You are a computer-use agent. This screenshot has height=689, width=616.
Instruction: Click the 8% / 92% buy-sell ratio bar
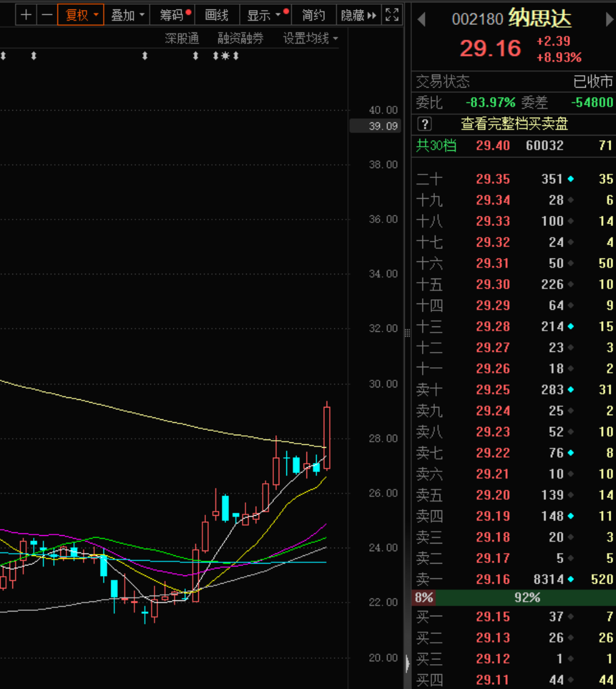[x=514, y=597]
